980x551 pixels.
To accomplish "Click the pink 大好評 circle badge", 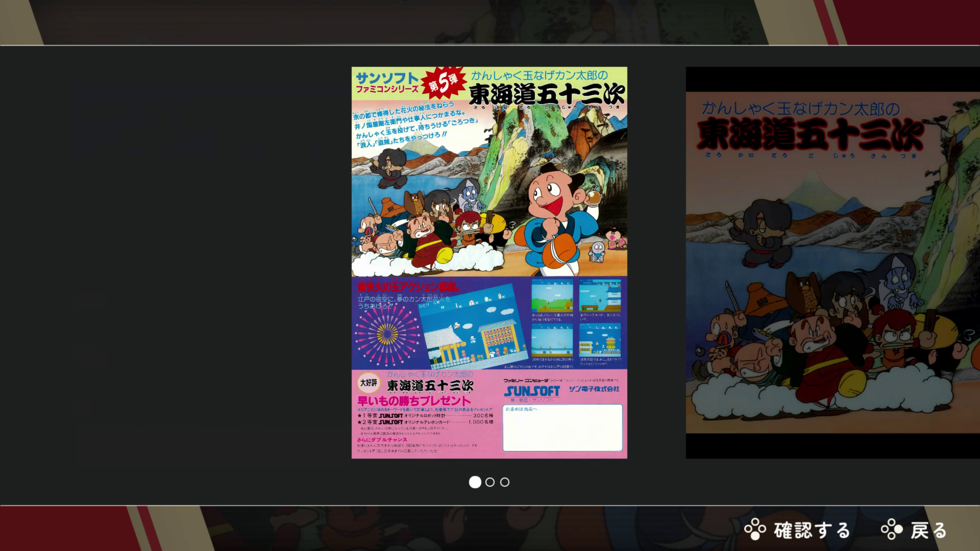I will tap(370, 382).
